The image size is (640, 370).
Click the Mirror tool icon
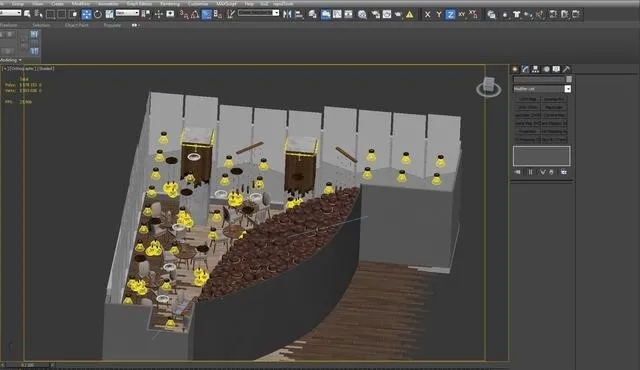point(287,14)
